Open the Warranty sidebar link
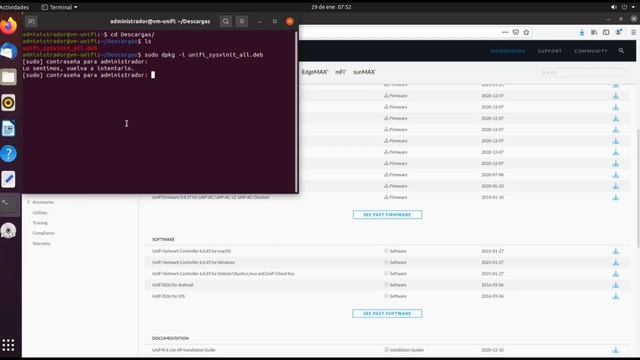 [x=42, y=244]
